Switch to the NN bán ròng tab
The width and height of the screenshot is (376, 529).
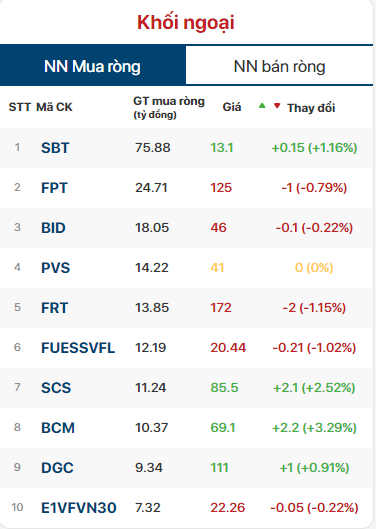(x=279, y=66)
